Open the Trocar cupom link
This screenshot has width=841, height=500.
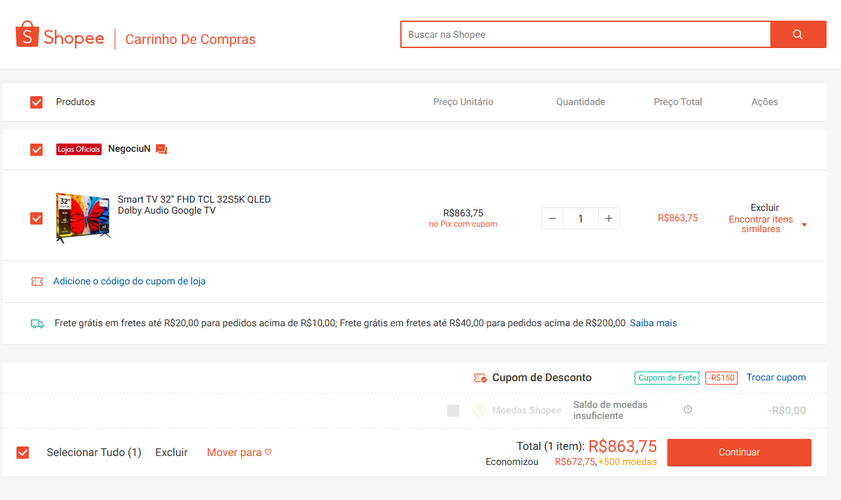pyautogui.click(x=776, y=377)
